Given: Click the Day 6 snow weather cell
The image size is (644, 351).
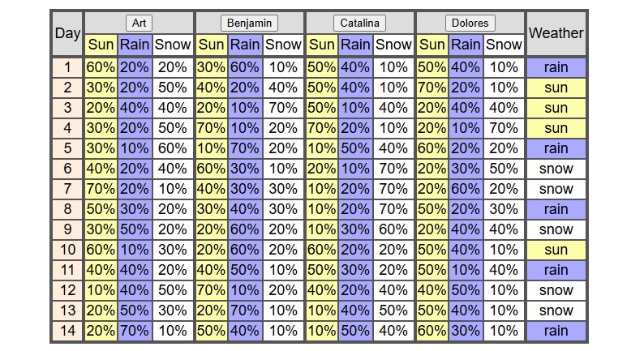Looking at the screenshot, I should (x=556, y=169).
